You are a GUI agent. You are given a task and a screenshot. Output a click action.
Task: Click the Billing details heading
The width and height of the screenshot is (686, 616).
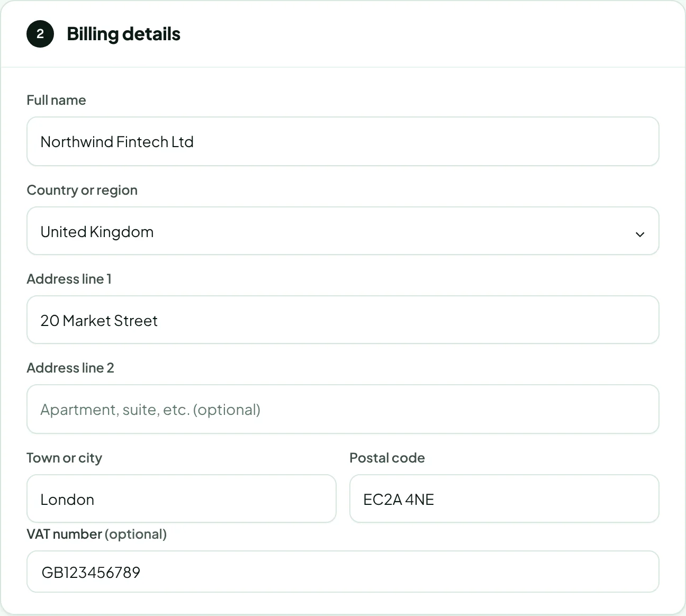[123, 34]
